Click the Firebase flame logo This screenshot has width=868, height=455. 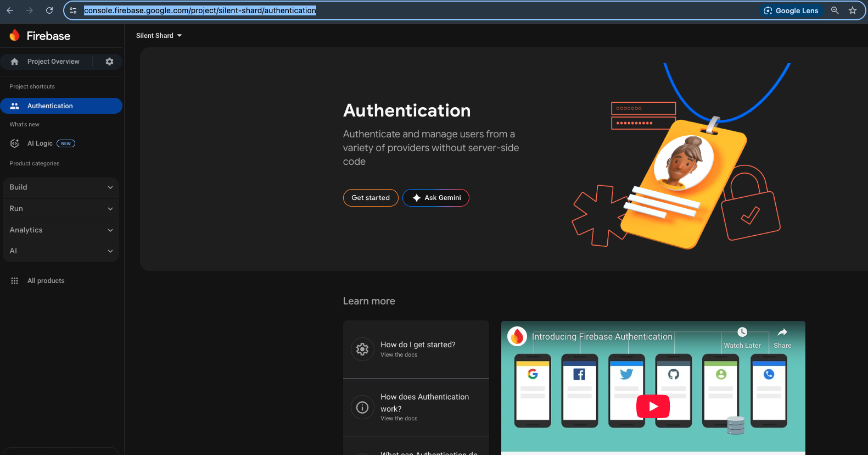(15, 36)
